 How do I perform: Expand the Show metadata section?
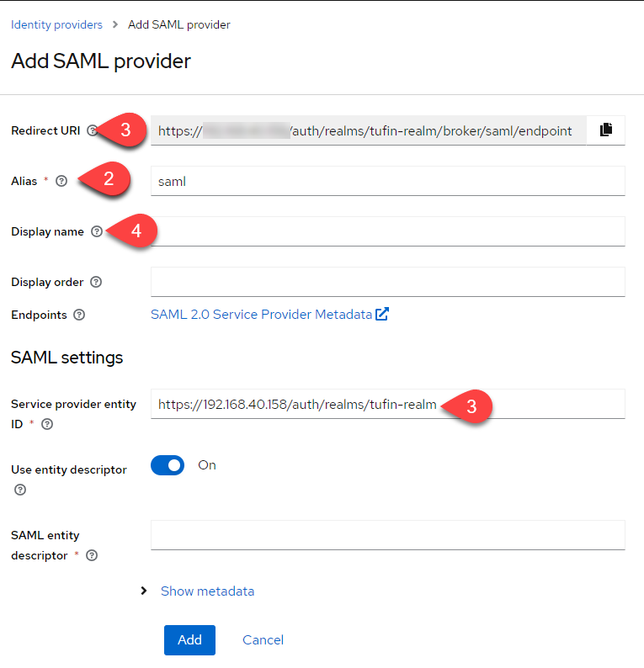coord(206,591)
